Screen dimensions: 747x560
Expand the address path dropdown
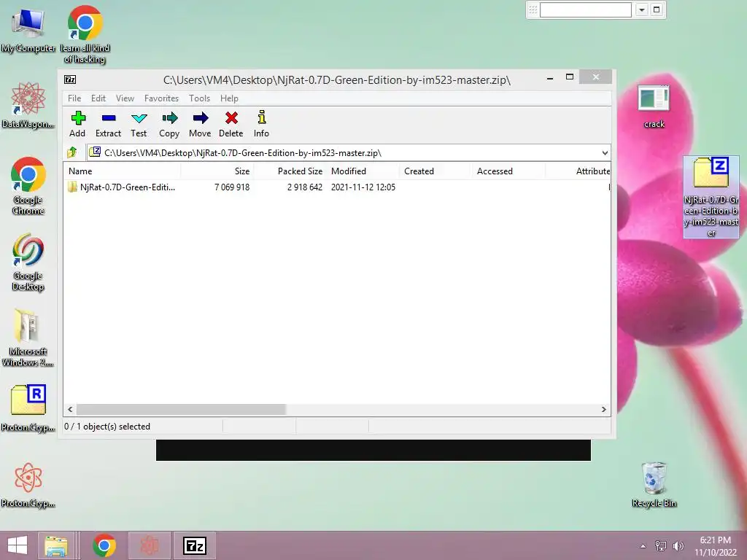605,153
